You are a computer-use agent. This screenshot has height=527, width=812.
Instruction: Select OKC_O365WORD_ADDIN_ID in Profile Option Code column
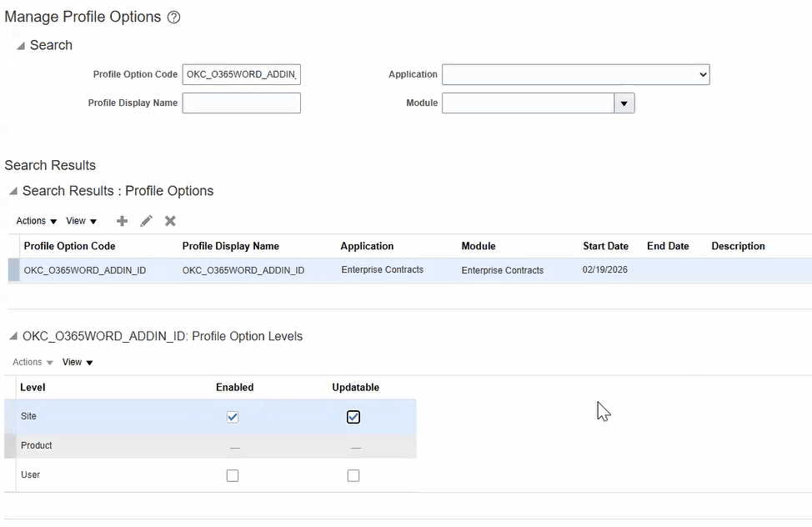coord(85,270)
